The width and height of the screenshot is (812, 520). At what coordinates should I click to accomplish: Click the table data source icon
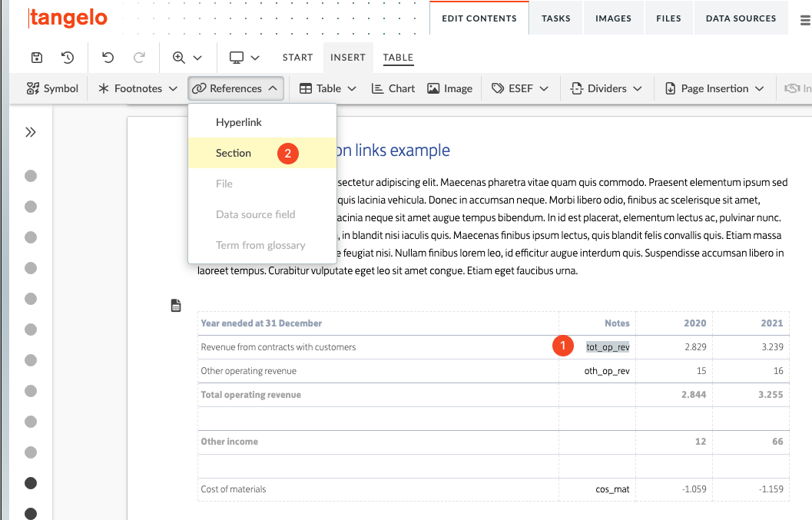click(176, 306)
